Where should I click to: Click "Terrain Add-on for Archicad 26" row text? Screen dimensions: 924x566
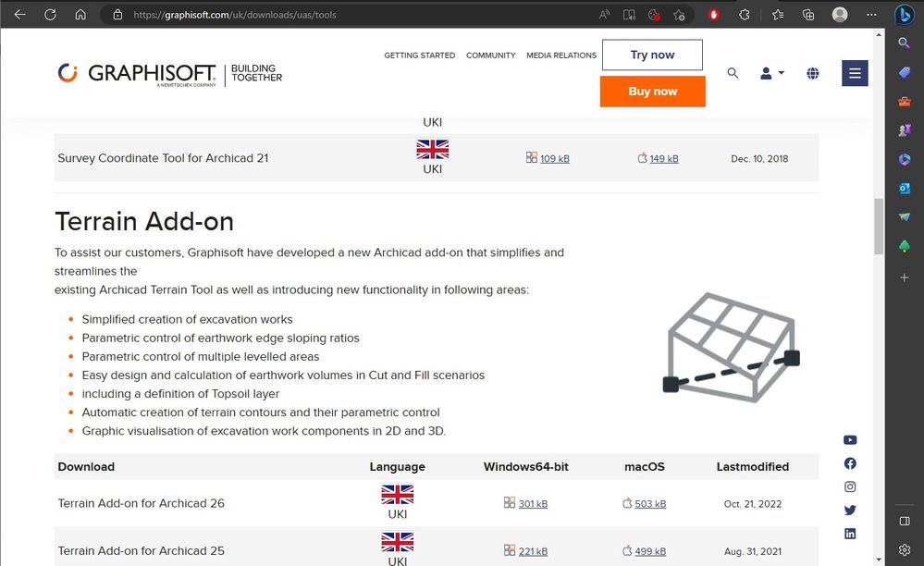pos(142,503)
